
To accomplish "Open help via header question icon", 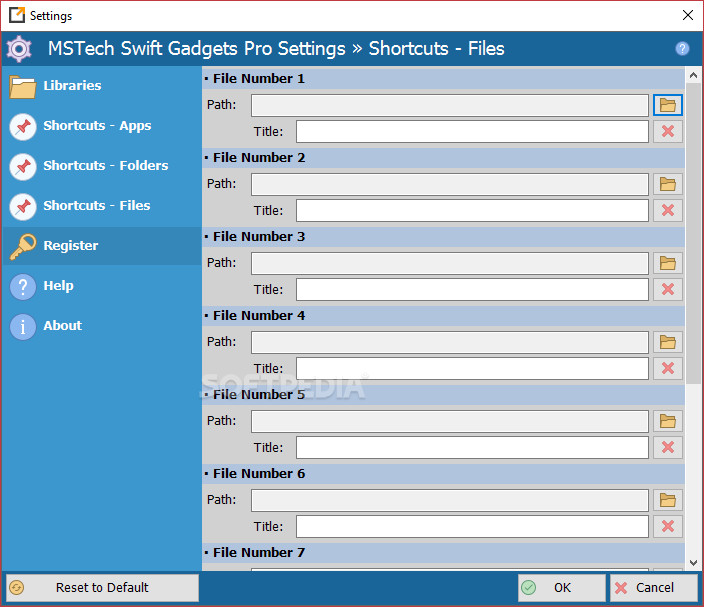I will [682, 48].
